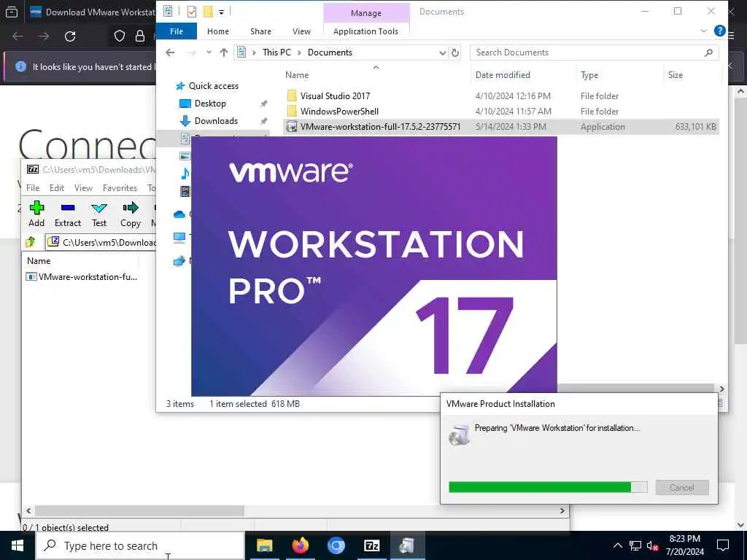Click the Explorer File tab
This screenshot has height=560, width=747.
pyautogui.click(x=177, y=31)
